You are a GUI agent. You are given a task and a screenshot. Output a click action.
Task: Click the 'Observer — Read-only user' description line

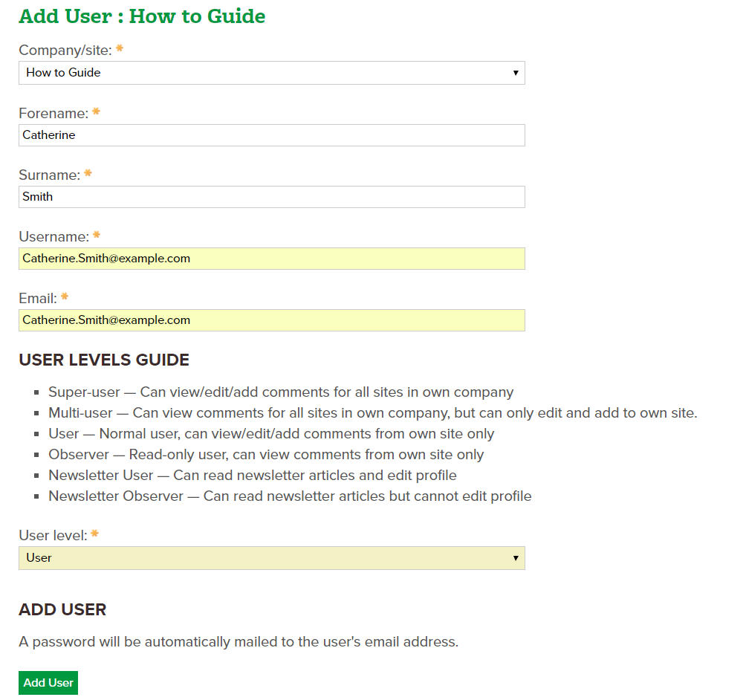[266, 455]
